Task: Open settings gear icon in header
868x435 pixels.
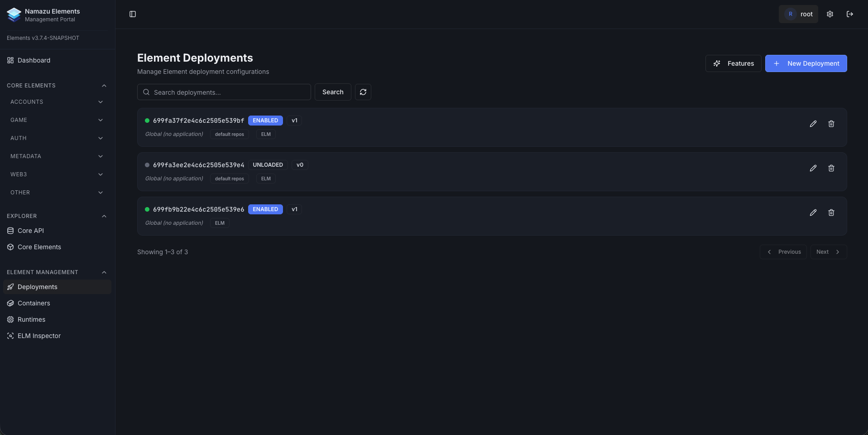Action: coord(830,14)
